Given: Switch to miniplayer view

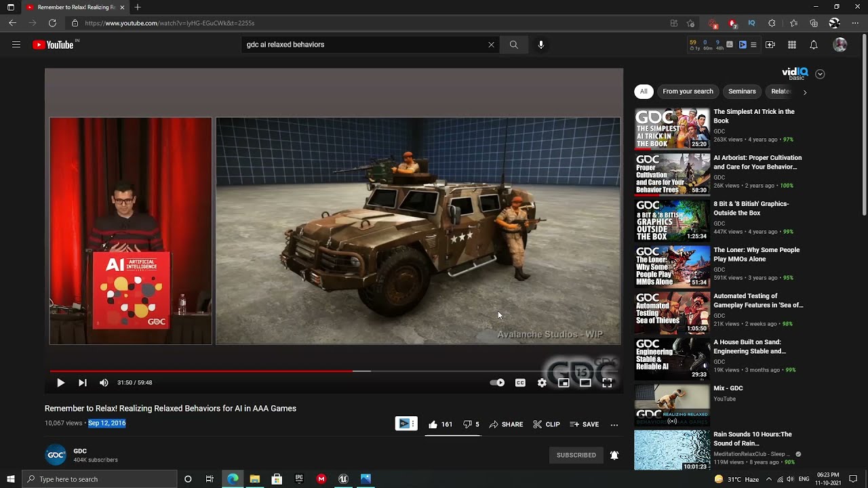Looking at the screenshot, I should tap(564, 383).
